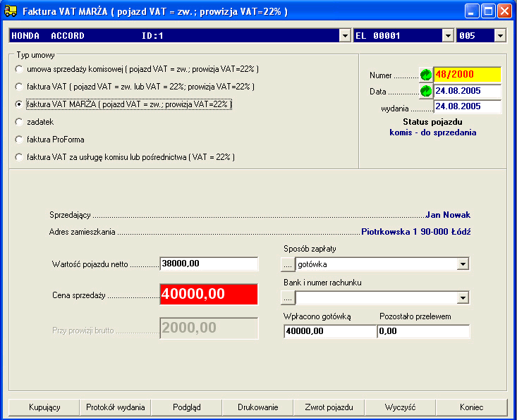Click the yellow truck icon in title bar
Image resolution: width=517 pixels, height=420 pixels.
click(x=11, y=11)
